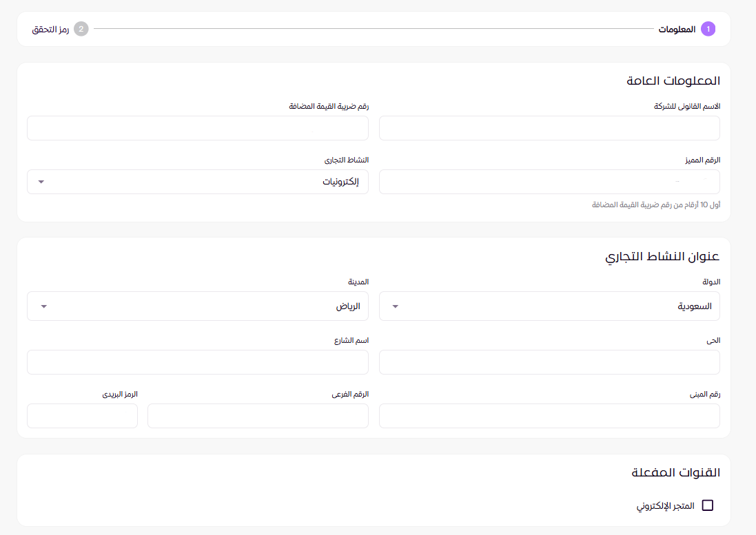Click the step 1 المعلومات circle indicator
756x535 pixels.
click(707, 29)
